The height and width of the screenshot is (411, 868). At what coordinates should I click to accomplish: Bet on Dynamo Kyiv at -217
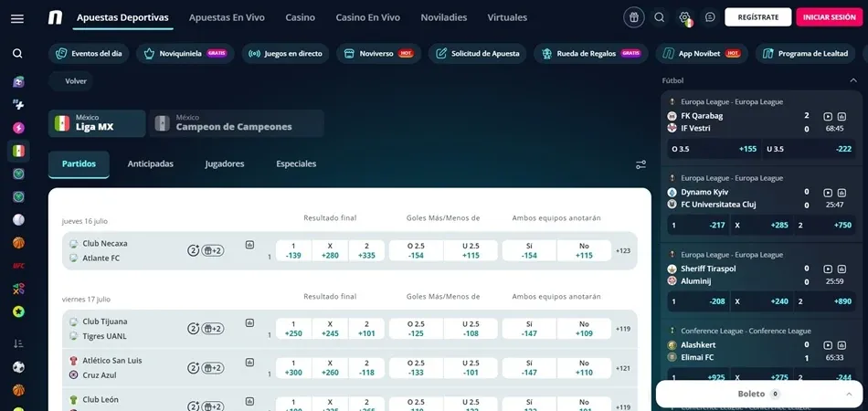(x=698, y=226)
